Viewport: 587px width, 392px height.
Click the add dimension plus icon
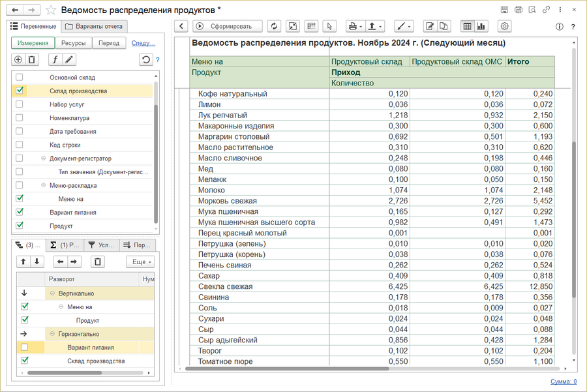18,59
